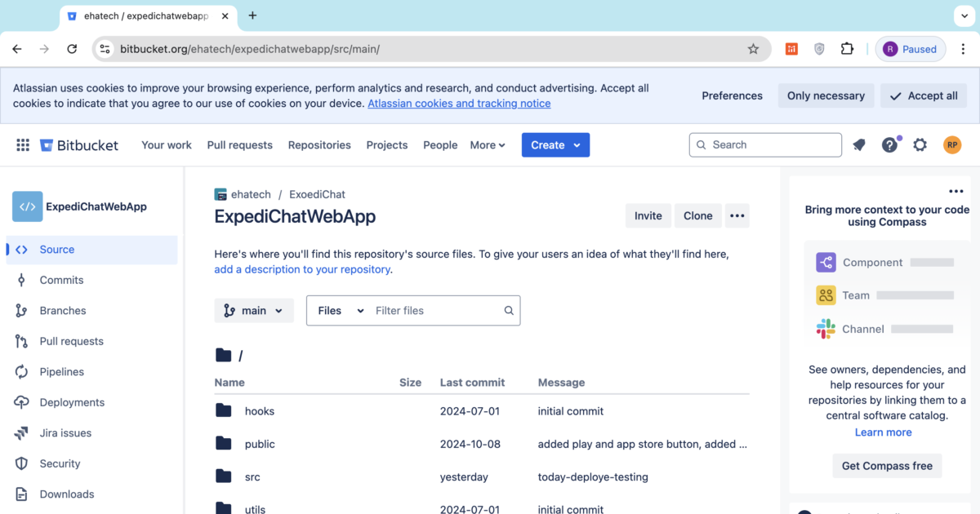
Task: Click Accept all cookies button
Action: [924, 95]
